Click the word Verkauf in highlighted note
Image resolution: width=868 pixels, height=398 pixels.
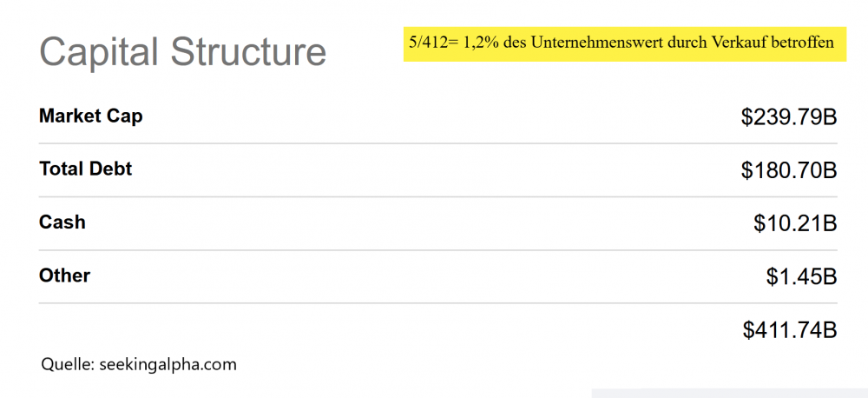735,42
